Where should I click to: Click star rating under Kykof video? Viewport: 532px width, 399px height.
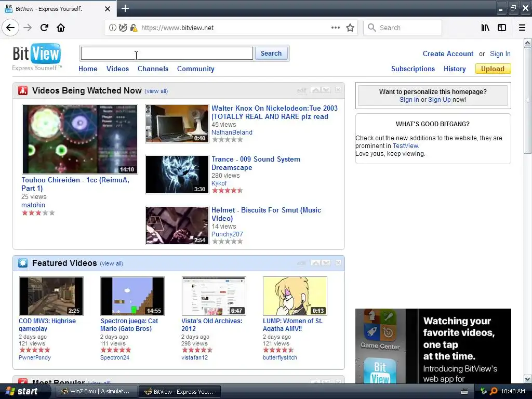click(x=228, y=190)
